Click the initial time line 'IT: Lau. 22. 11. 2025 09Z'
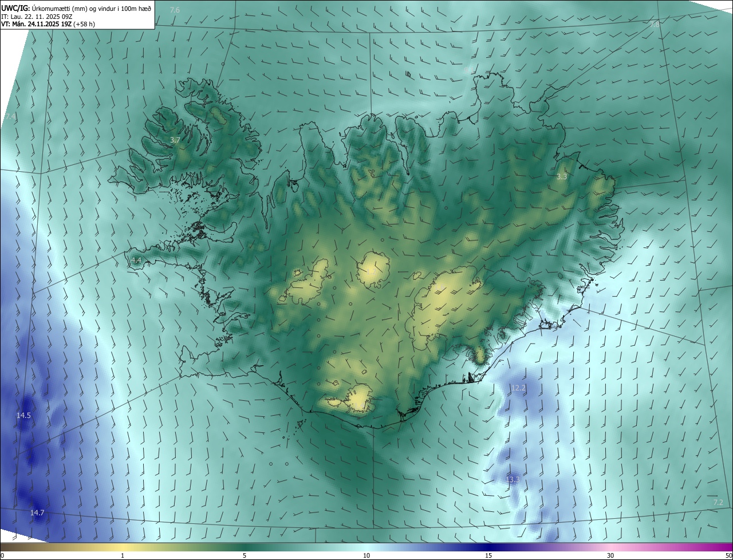733x560 pixels. (x=36, y=17)
